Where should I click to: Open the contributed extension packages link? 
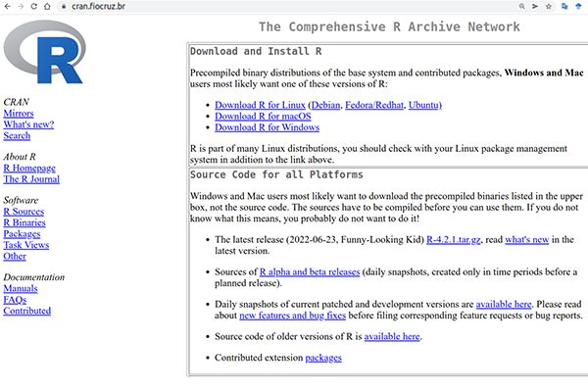pos(323,358)
